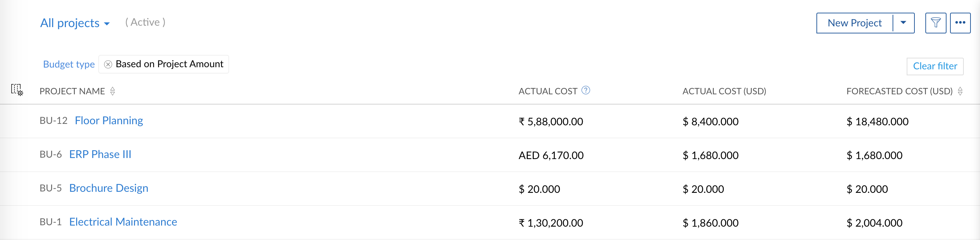The height and width of the screenshot is (240, 980).
Task: Click the Based on Project Amount filter chip
Action: 164,64
